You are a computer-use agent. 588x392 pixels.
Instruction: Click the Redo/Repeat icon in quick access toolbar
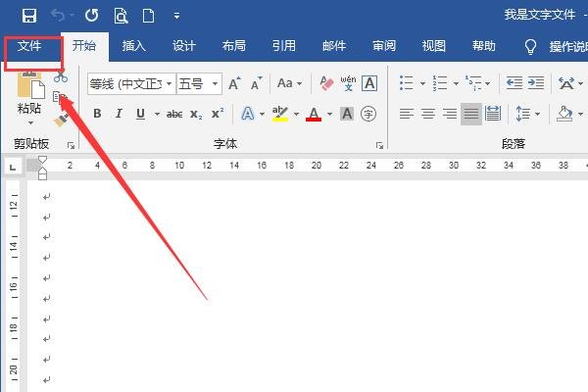tap(91, 16)
